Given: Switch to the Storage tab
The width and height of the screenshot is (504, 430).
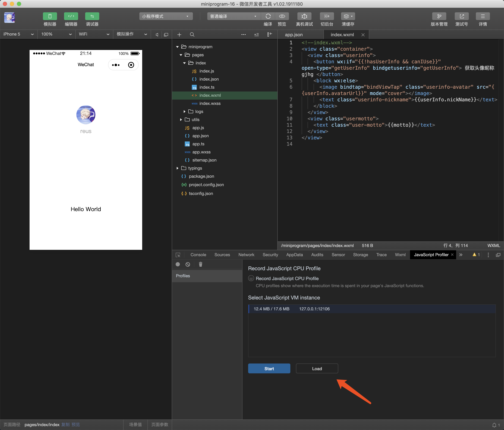Looking at the screenshot, I should pos(360,255).
